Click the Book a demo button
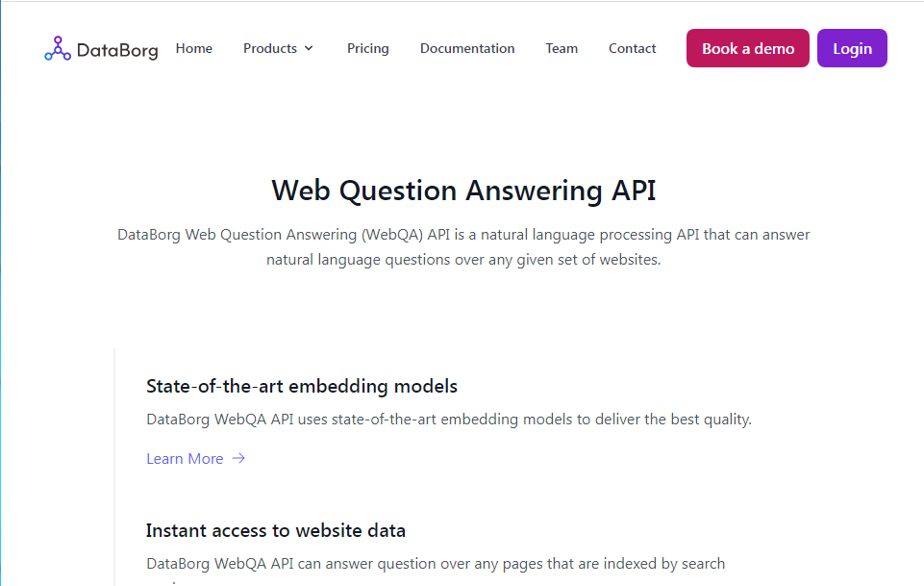This screenshot has width=924, height=586. coord(747,47)
